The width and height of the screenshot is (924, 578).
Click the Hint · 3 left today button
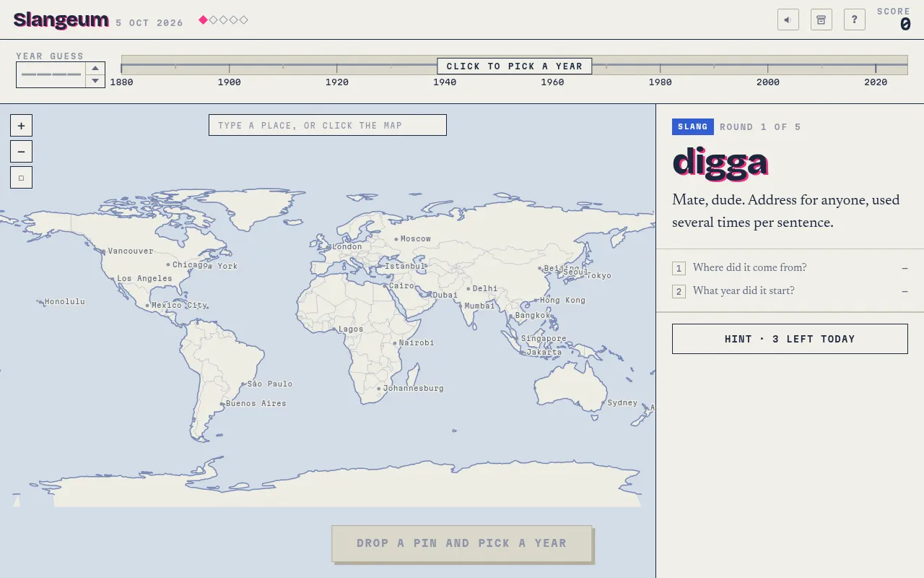click(790, 339)
